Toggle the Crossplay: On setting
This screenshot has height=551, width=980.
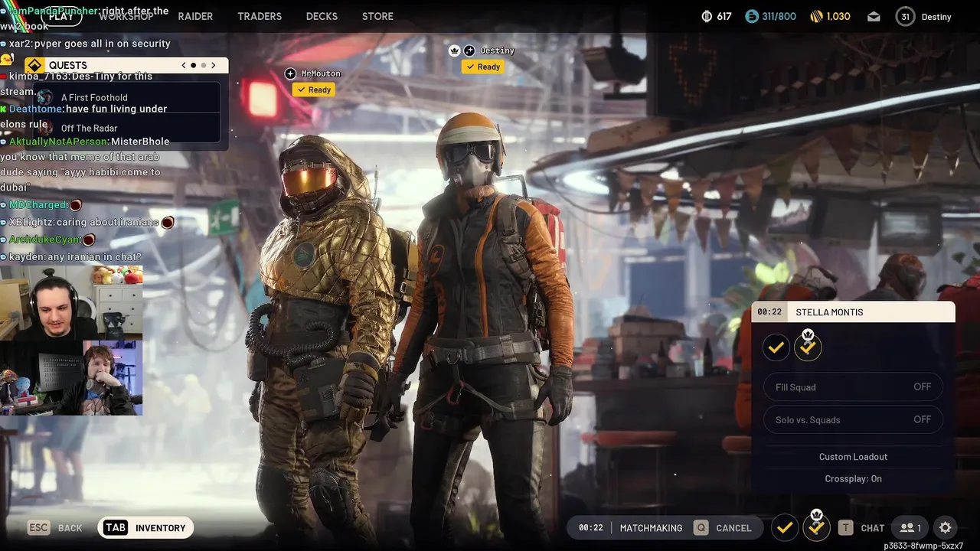853,479
